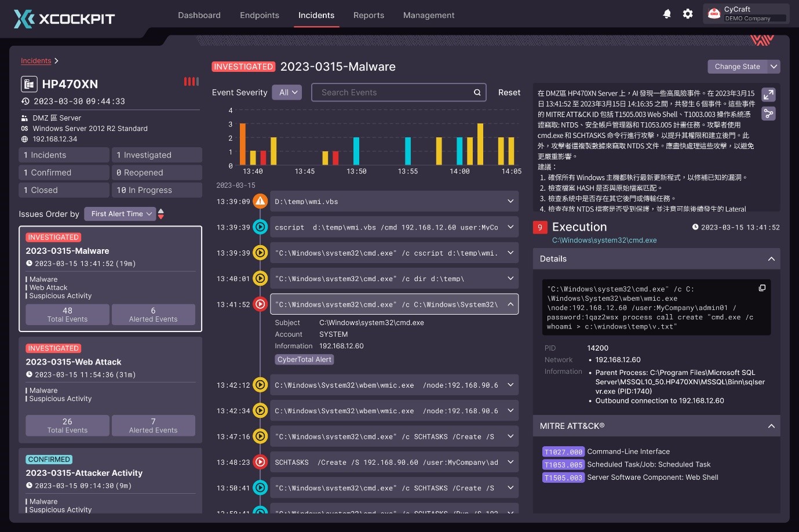The width and height of the screenshot is (799, 532).
Task: Click the red event icon at 13:48:23
Action: [x=260, y=462]
